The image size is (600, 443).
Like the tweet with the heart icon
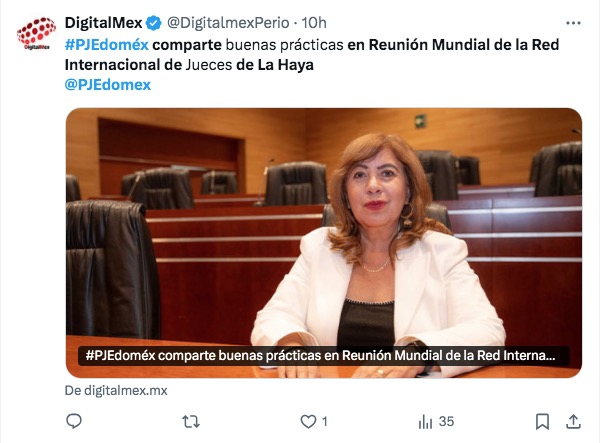click(x=308, y=422)
